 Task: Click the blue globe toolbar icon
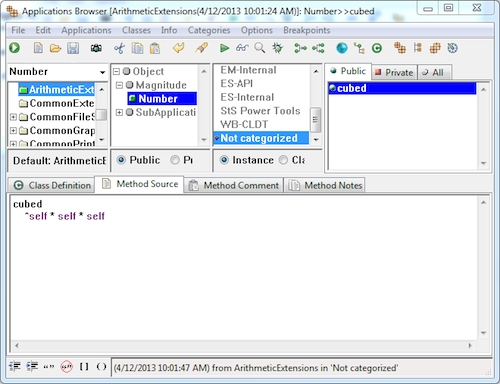point(342,48)
